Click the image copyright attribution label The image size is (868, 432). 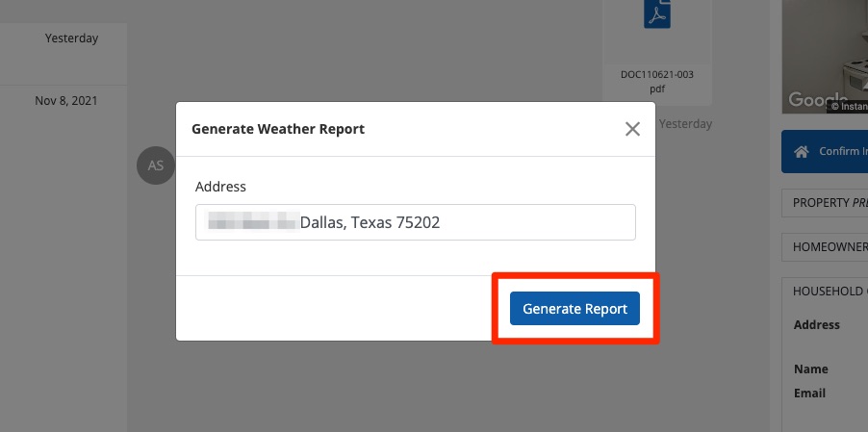(x=849, y=106)
